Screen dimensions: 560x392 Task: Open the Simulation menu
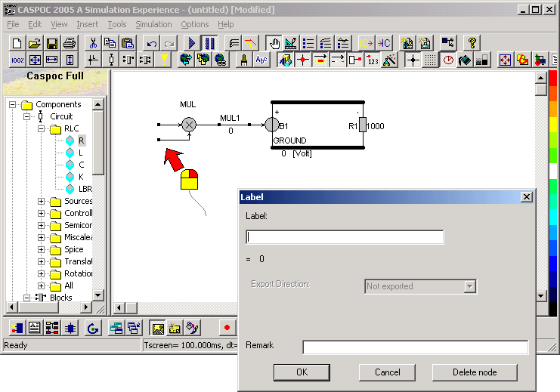pos(153,24)
